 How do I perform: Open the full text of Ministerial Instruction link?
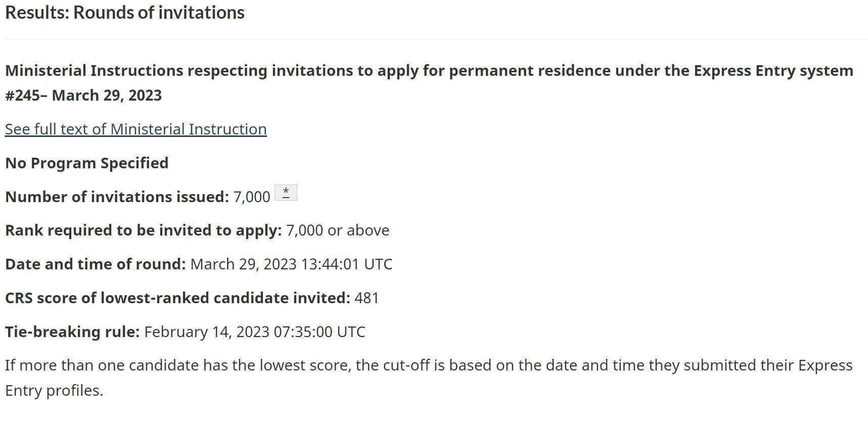(x=135, y=129)
